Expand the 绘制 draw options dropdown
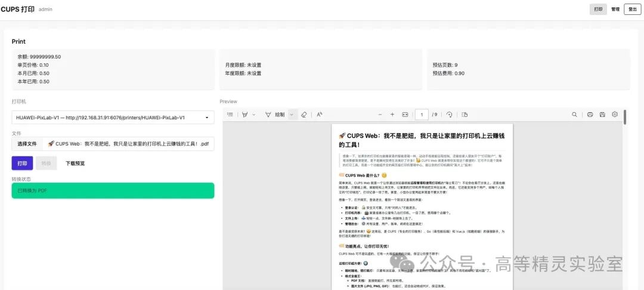This screenshot has width=644, height=290. point(292,115)
